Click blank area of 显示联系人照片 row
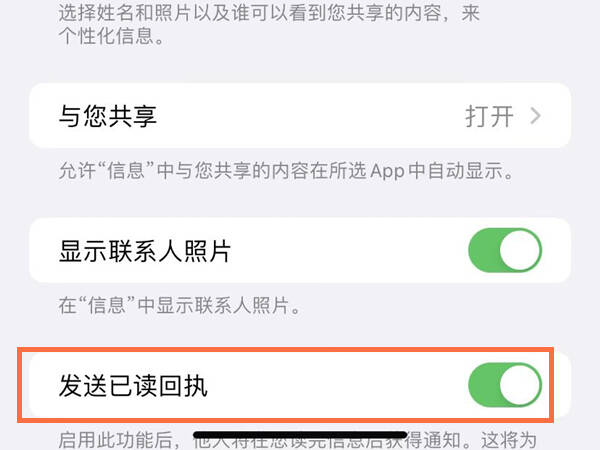Image resolution: width=600 pixels, height=450 pixels. (x=344, y=251)
